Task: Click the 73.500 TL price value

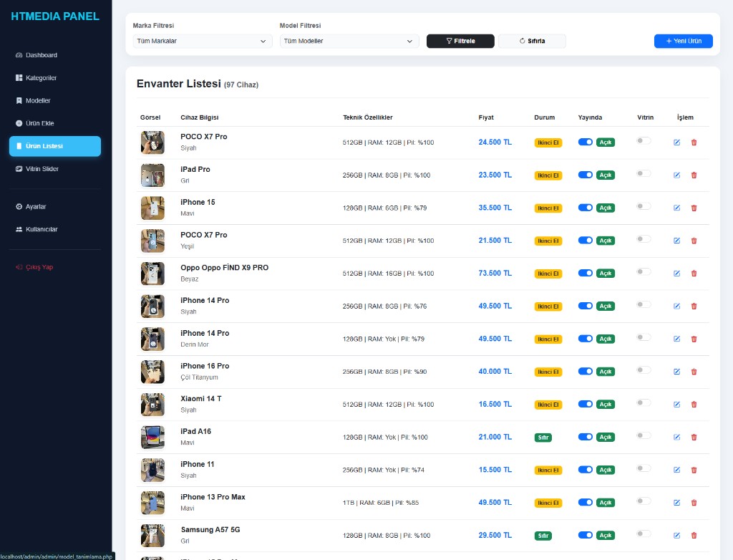Action: pyautogui.click(x=495, y=274)
